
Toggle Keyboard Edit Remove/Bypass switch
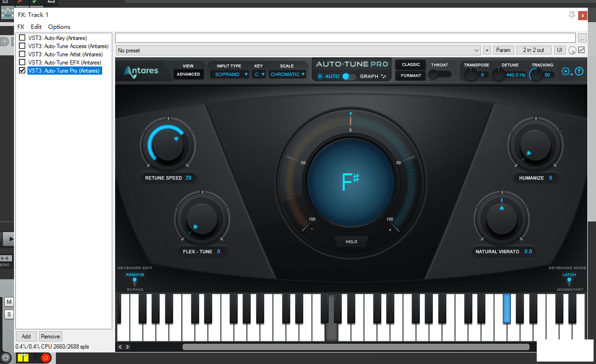(135, 282)
